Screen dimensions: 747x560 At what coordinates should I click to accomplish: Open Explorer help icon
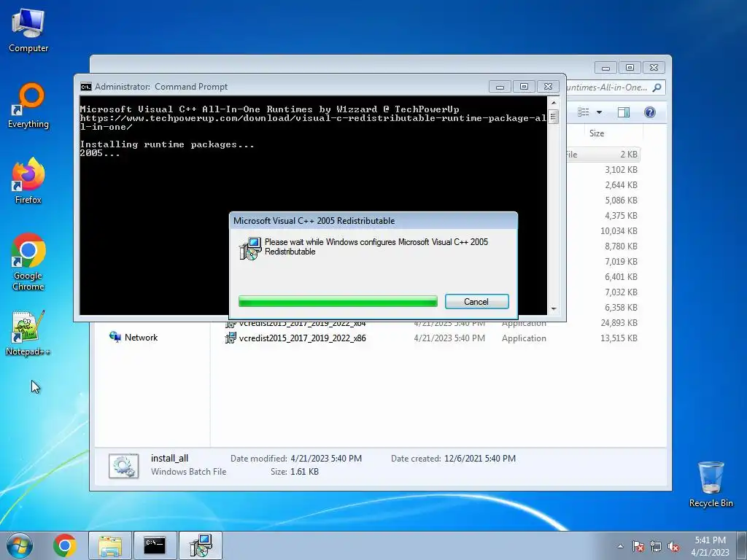click(650, 112)
